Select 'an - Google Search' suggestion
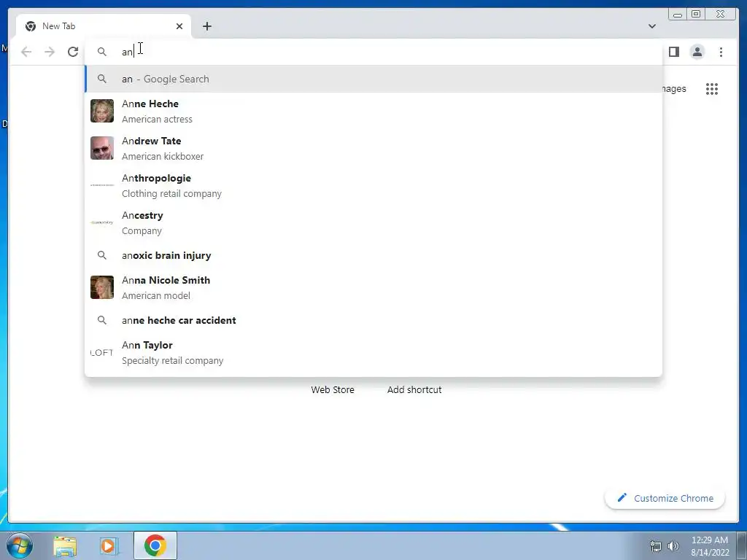Viewport: 747px width, 560px height. [x=373, y=79]
